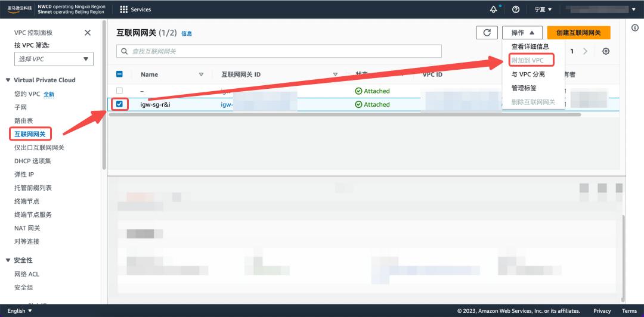
Task: Click Attached status in unnamed first row
Action: [x=373, y=91]
